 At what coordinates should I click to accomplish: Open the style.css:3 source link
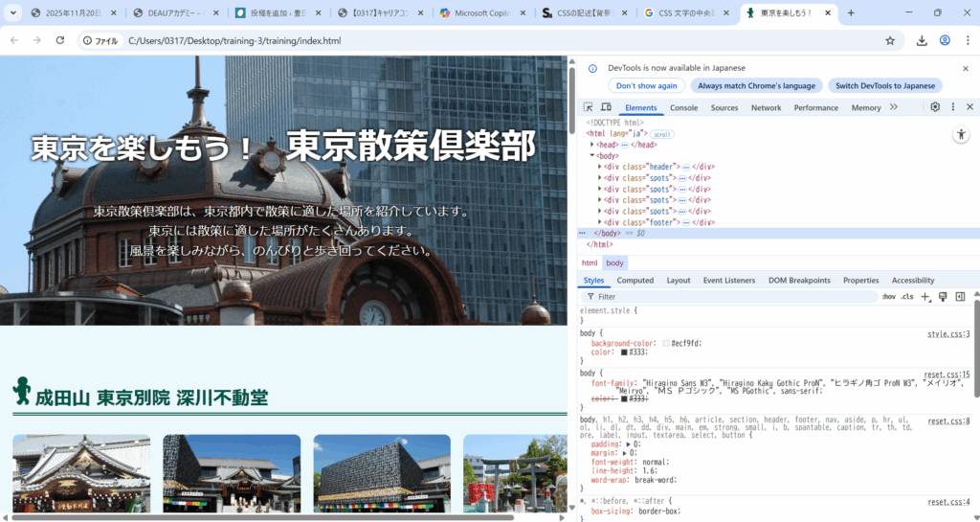click(x=948, y=333)
